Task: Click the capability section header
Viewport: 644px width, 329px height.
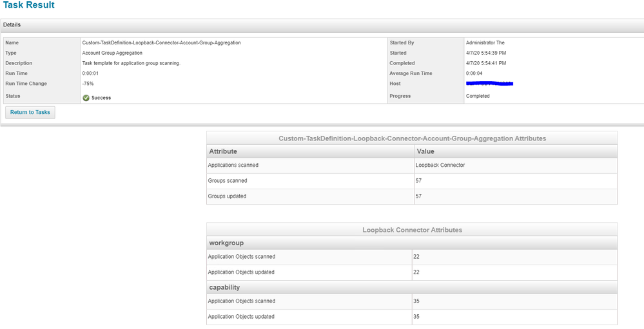Action: [x=224, y=287]
